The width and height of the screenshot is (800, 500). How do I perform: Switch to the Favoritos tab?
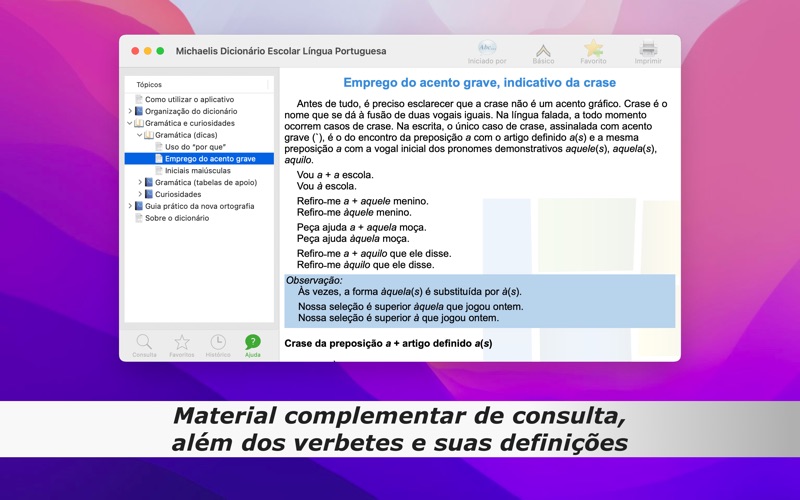[182, 345]
